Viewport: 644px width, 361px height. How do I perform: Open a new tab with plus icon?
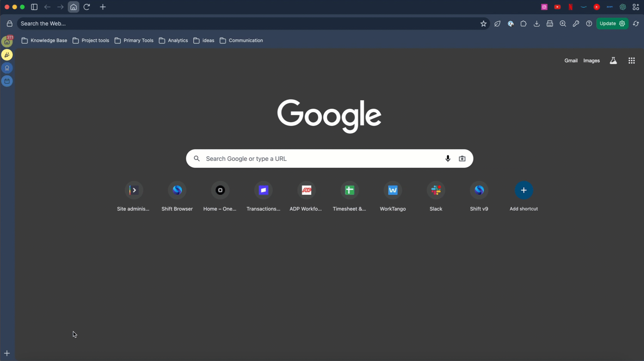click(x=103, y=7)
